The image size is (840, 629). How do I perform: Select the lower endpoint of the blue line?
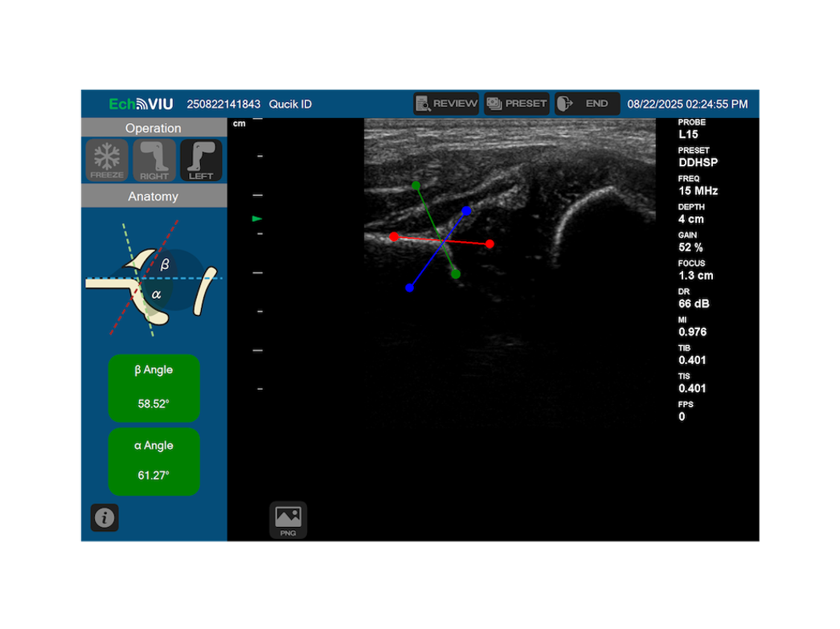410,288
